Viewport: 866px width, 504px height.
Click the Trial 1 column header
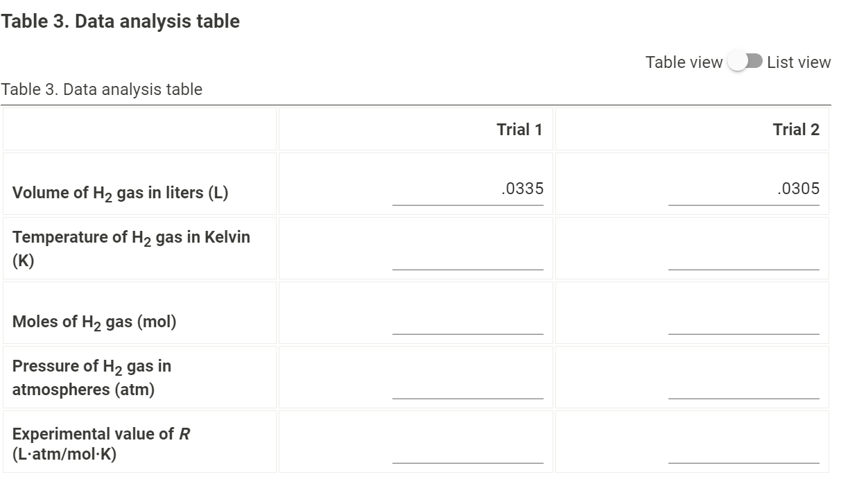[x=519, y=128]
